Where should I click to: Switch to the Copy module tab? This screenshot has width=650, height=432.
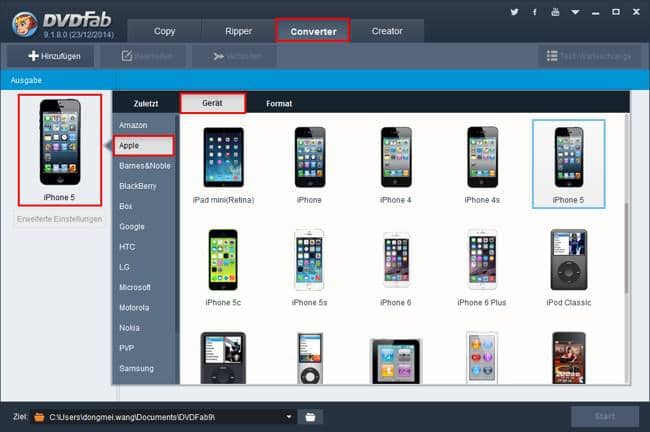pos(165,31)
